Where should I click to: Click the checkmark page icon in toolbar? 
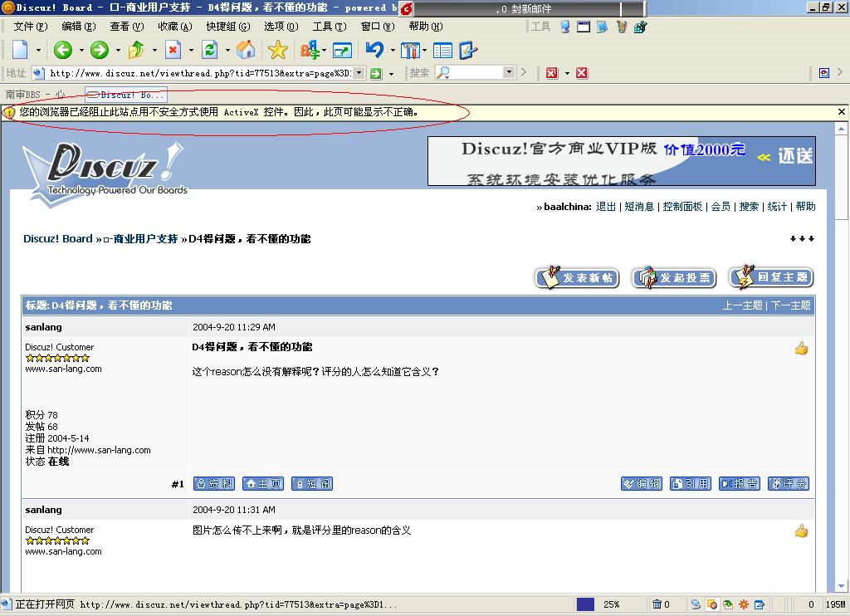tap(468, 50)
